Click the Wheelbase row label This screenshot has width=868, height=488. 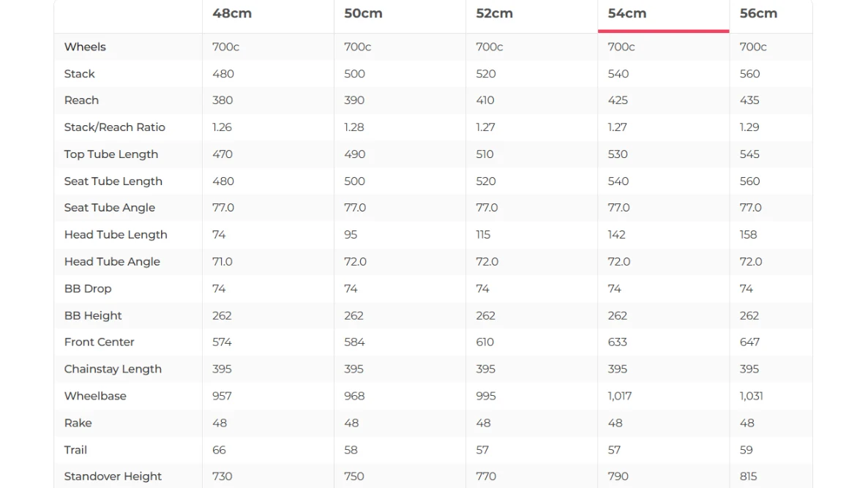coord(95,396)
